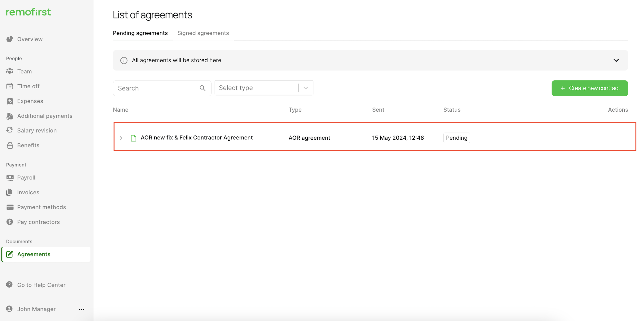Click the Salary revision icon

(10, 130)
